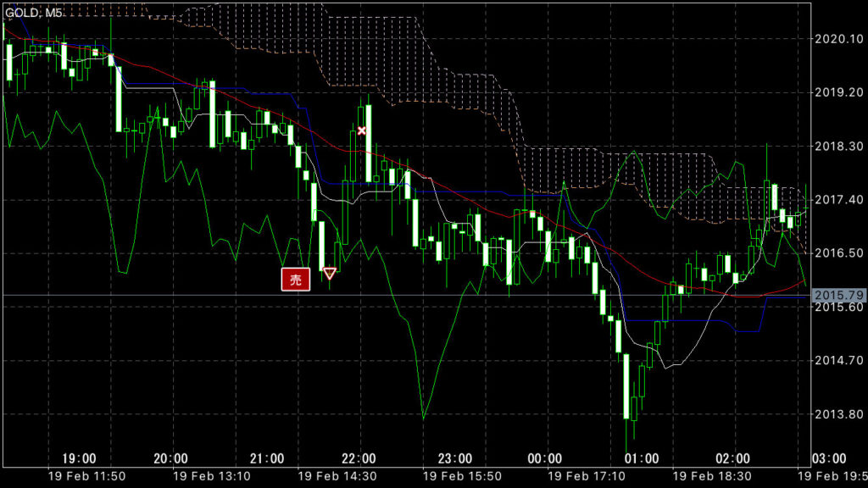The height and width of the screenshot is (488, 868).
Task: Click the 19 Feb 11:50 date label
Action: click(87, 476)
